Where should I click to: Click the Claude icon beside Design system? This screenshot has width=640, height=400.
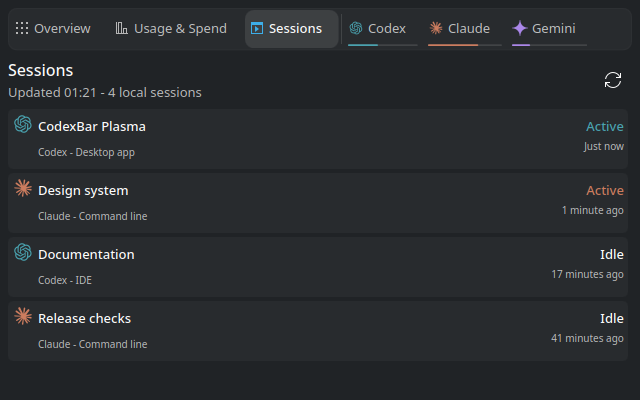pos(23,188)
